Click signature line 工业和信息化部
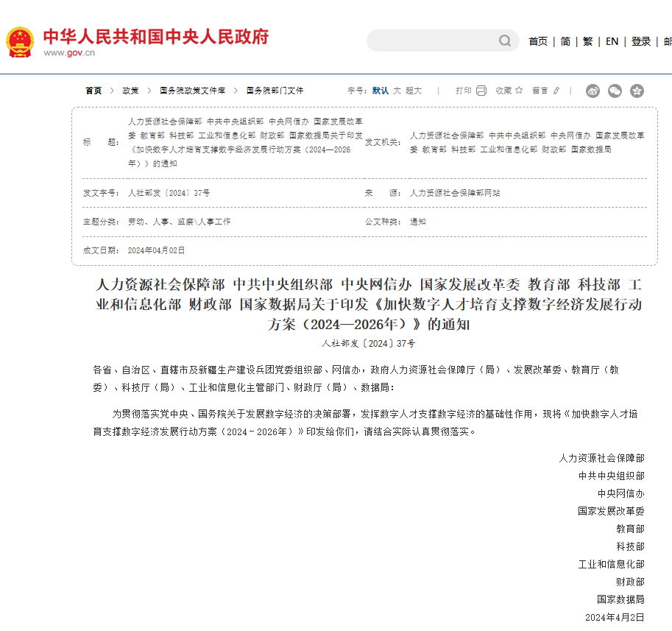Image resolution: width=672 pixels, height=631 pixels. pyautogui.click(x=612, y=565)
